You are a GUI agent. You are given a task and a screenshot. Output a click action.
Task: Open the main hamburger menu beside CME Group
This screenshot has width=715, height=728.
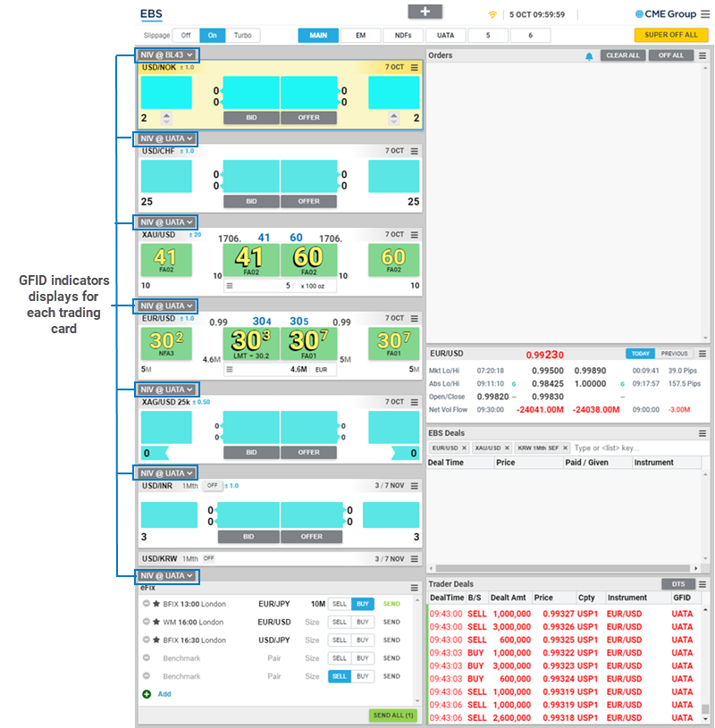click(x=704, y=14)
